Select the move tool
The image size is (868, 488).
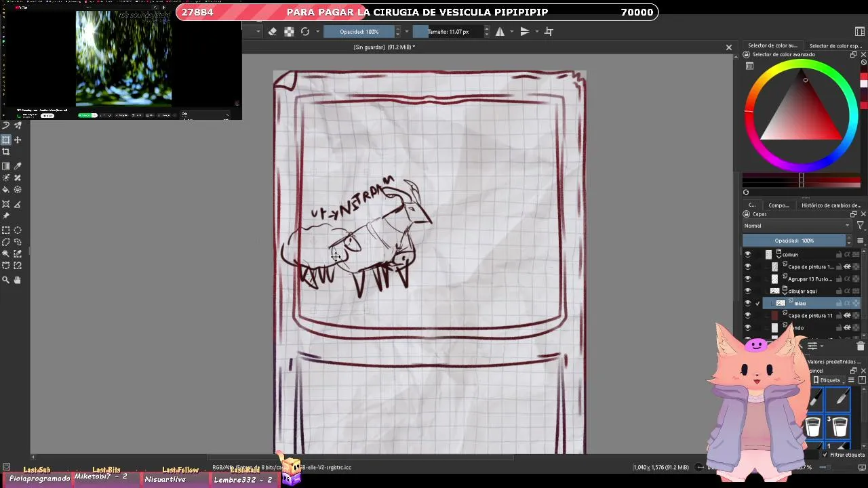tap(18, 140)
